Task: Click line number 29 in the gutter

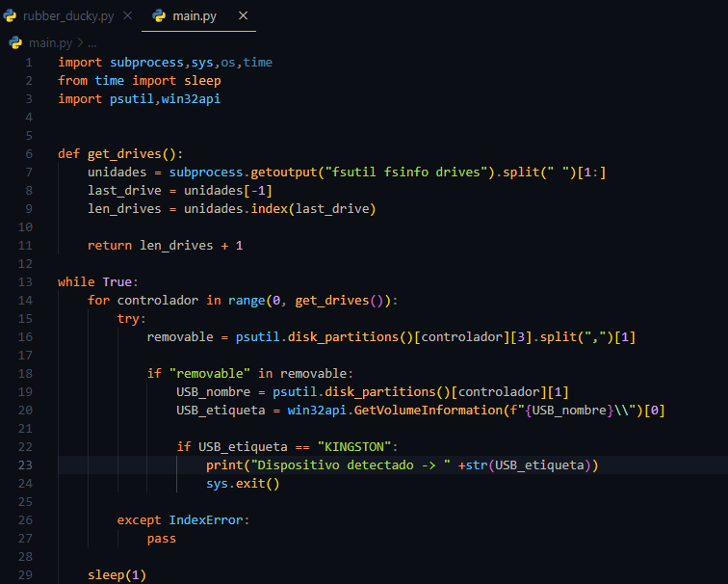Action: [25, 575]
